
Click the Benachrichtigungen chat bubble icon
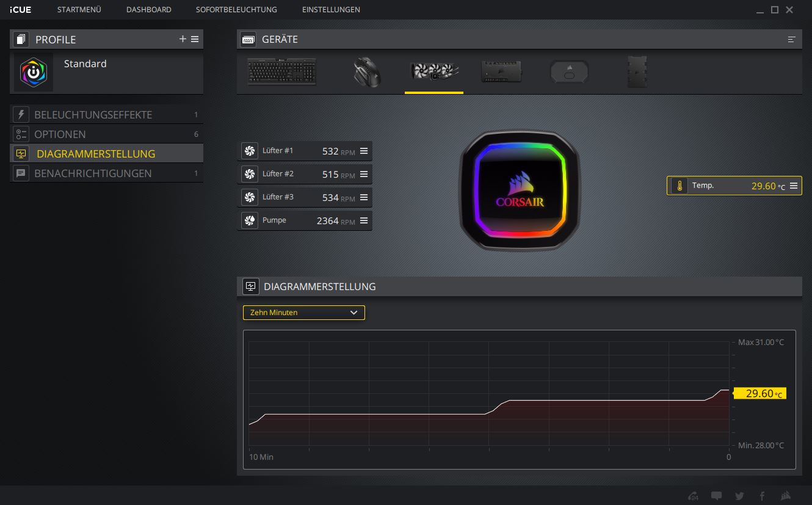(x=21, y=173)
